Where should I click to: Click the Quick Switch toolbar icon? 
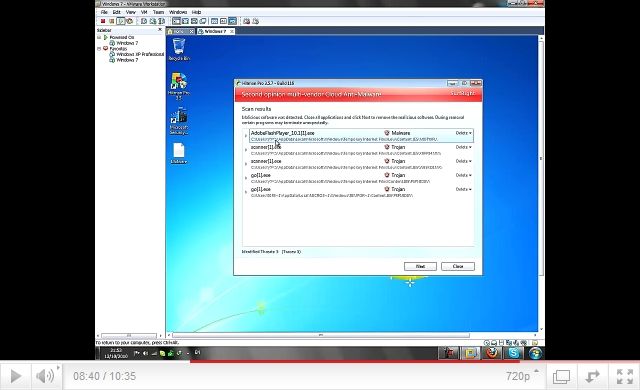point(185,21)
